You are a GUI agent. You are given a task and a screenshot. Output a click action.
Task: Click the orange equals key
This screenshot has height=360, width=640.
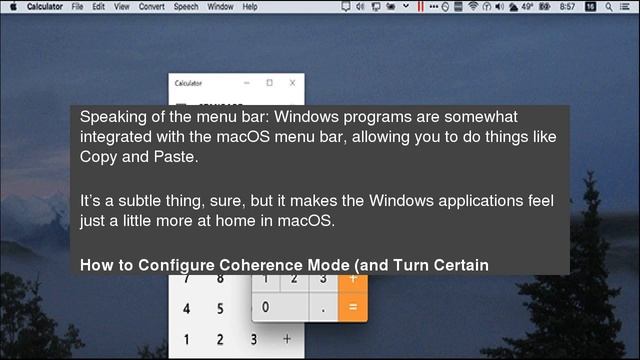[353, 307]
